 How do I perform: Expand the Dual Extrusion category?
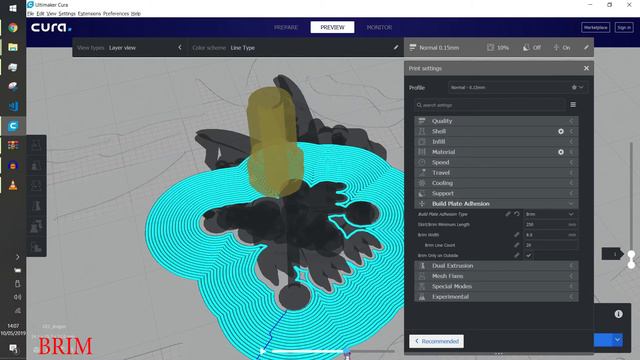coord(496,266)
